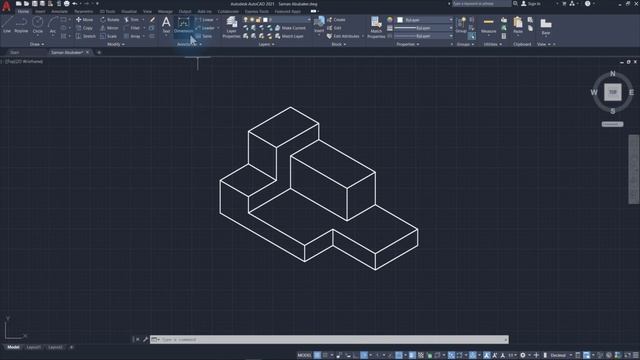Image resolution: width=640 pixels, height=360 pixels.
Task: Select the Group tool
Action: tap(461, 24)
